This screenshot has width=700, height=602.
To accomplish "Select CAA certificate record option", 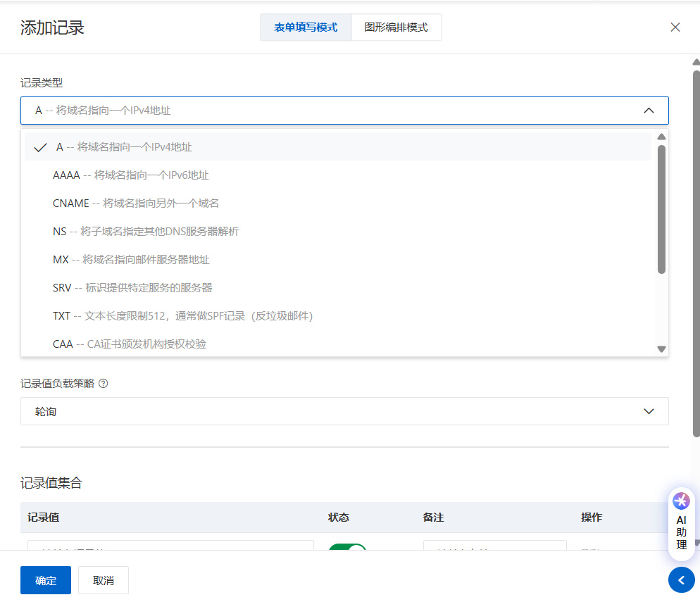I will [338, 344].
